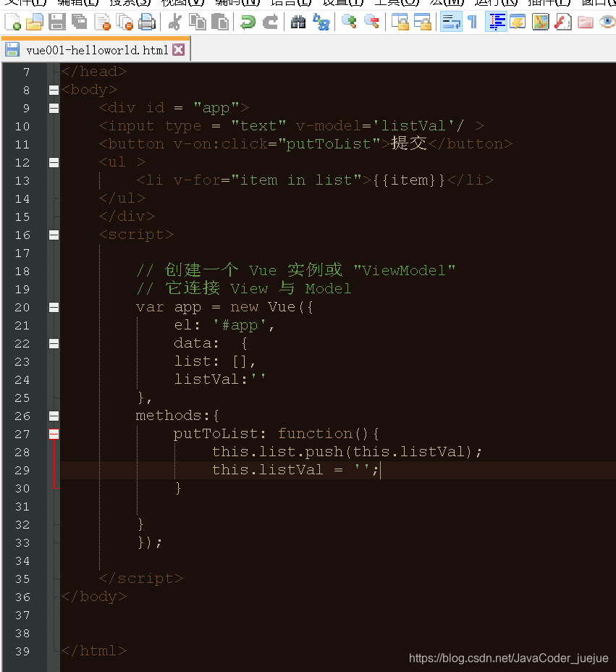Collapse the new Vue fold marker on line 20
The height and width of the screenshot is (672, 616).
pyautogui.click(x=54, y=307)
